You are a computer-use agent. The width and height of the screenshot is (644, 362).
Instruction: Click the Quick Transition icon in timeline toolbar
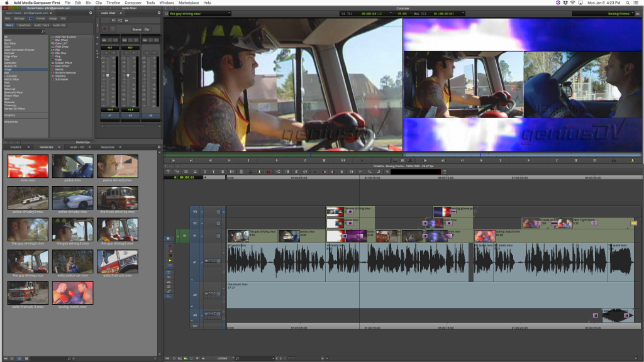coord(287,172)
